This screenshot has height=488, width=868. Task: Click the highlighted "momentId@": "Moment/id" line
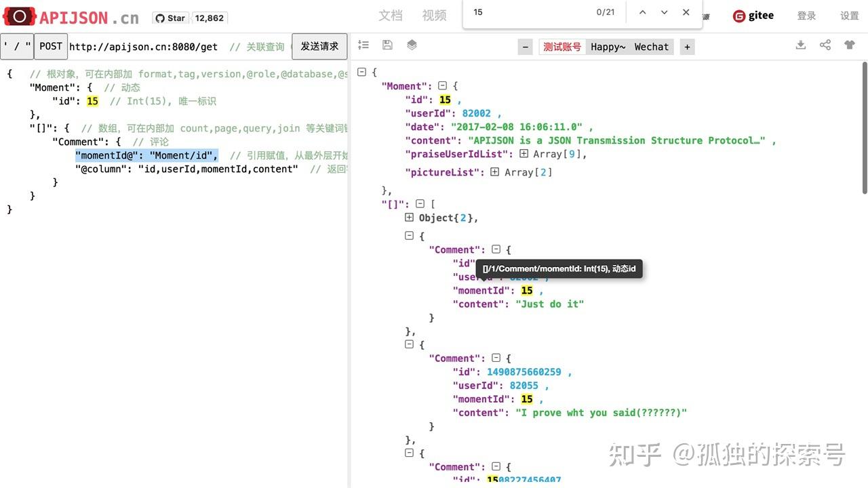(x=146, y=155)
